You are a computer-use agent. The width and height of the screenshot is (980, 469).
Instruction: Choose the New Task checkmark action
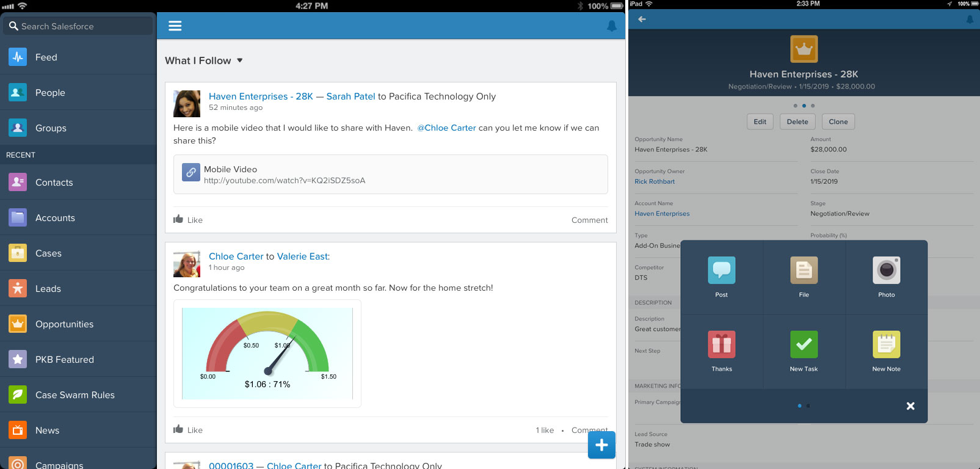tap(804, 352)
